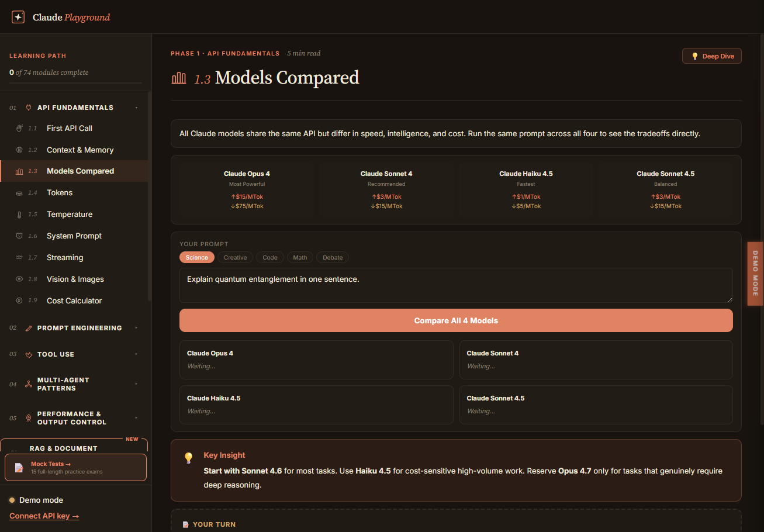Click the Claude Sonnet 4.5 waiting result panel
This screenshot has width=764, height=532.
pyautogui.click(x=596, y=405)
